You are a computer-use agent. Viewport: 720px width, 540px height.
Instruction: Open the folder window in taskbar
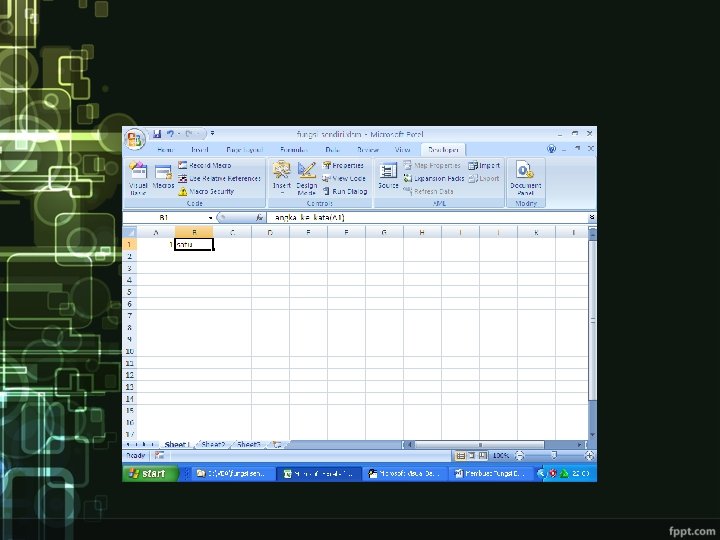point(234,473)
